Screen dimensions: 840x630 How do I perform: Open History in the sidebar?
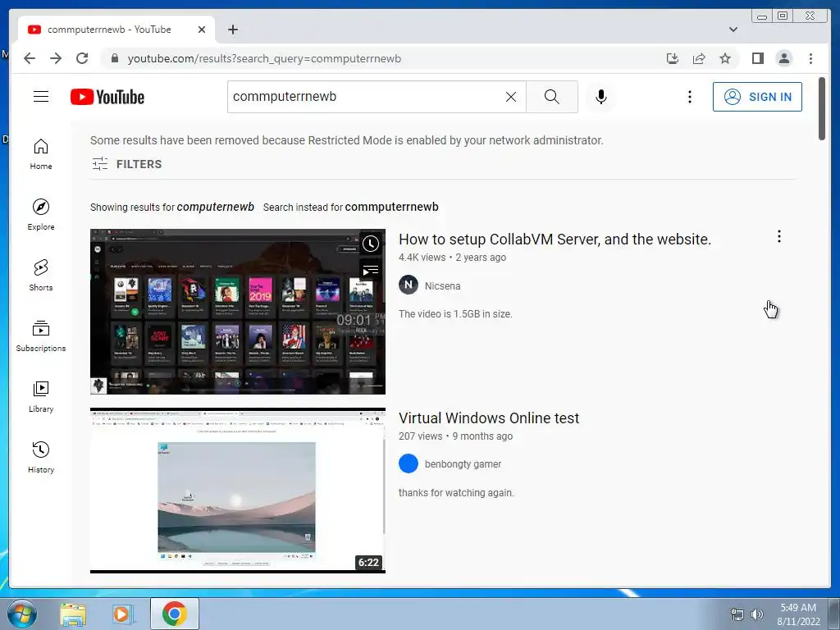click(41, 457)
